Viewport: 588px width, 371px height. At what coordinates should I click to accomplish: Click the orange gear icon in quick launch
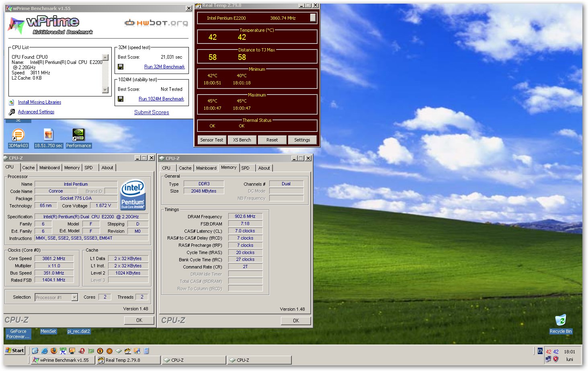[109, 351]
